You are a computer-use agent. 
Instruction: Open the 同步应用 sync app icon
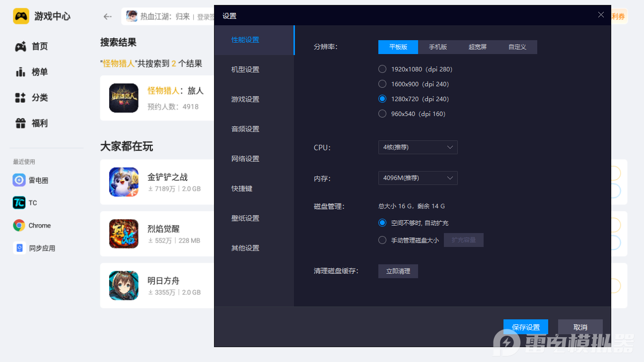[x=19, y=248]
